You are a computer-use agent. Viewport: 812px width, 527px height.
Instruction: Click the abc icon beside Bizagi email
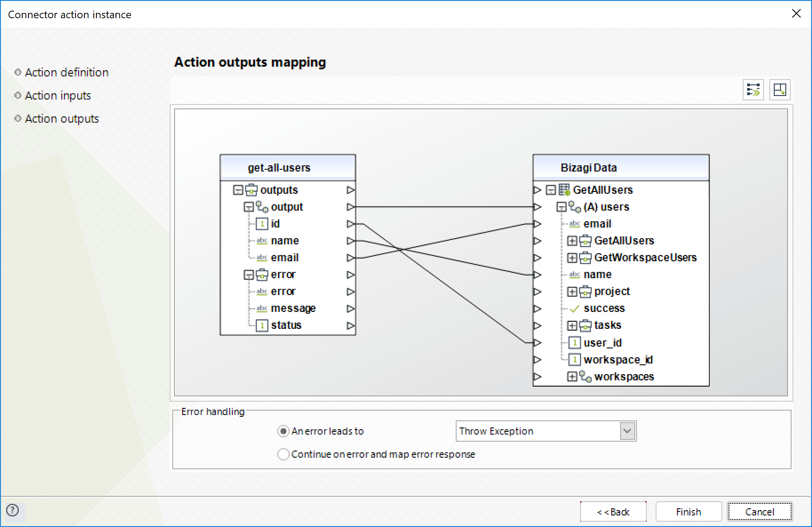575,224
